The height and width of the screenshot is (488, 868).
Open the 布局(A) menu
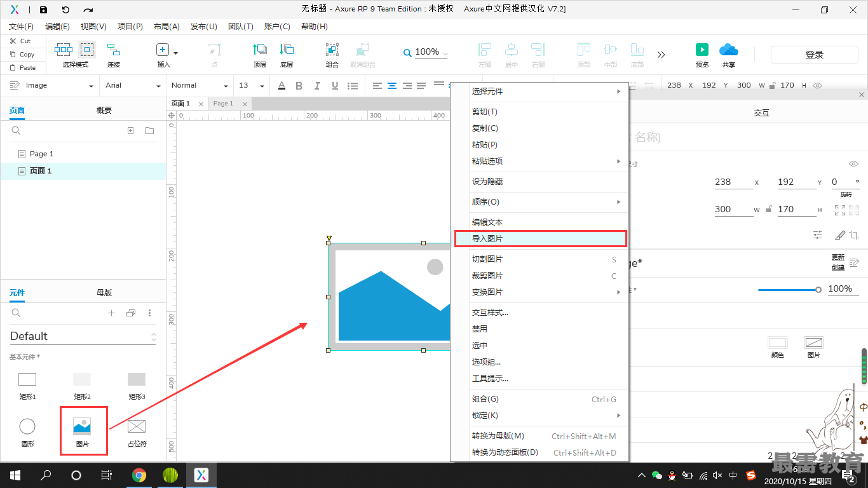coord(166,27)
